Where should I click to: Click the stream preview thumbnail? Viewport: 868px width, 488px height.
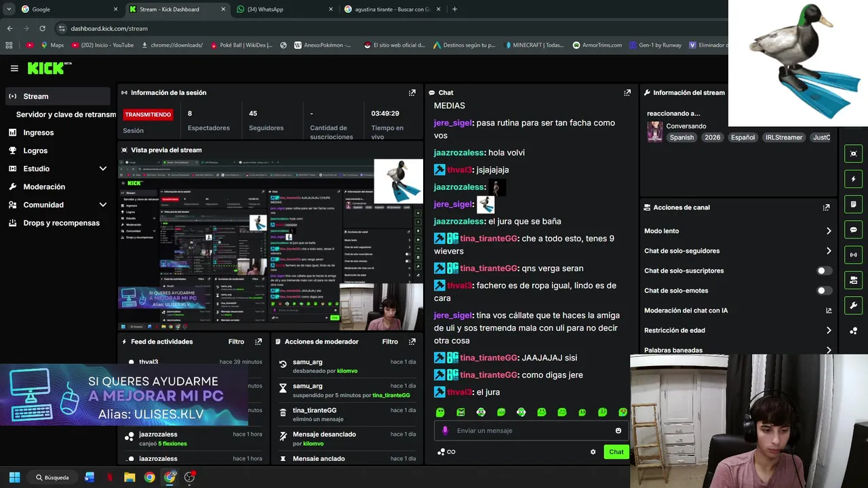tap(271, 245)
